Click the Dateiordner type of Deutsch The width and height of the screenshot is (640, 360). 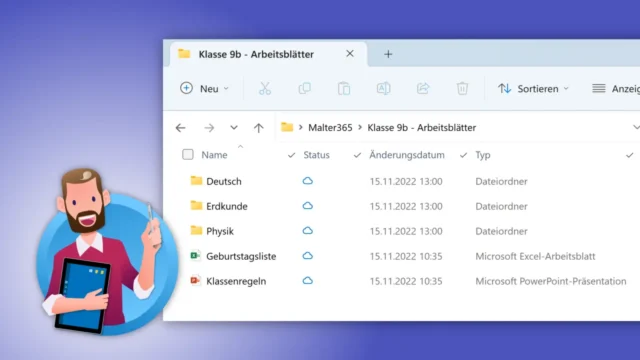point(501,181)
